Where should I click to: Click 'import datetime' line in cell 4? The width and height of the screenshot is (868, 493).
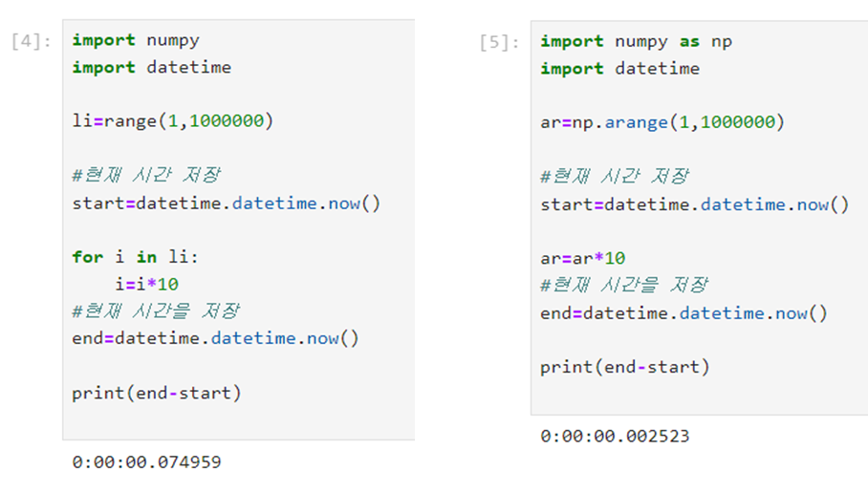tap(152, 68)
